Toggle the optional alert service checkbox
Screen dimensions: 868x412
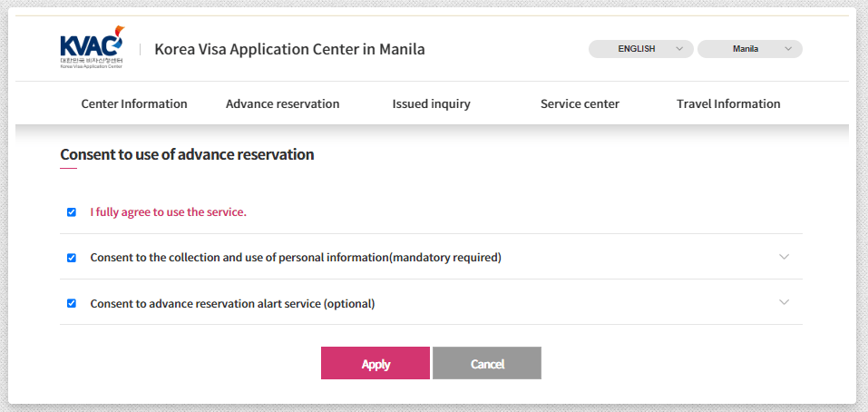click(x=72, y=303)
